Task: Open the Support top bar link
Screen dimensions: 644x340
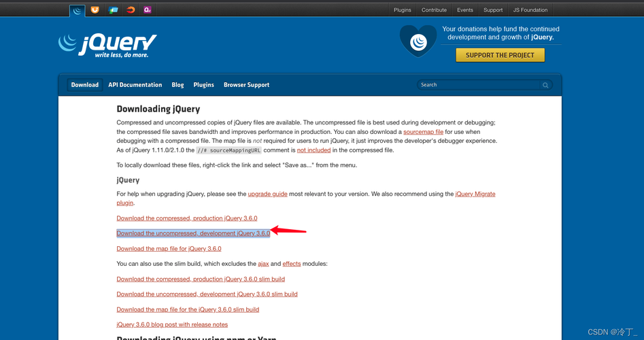Action: [493, 10]
